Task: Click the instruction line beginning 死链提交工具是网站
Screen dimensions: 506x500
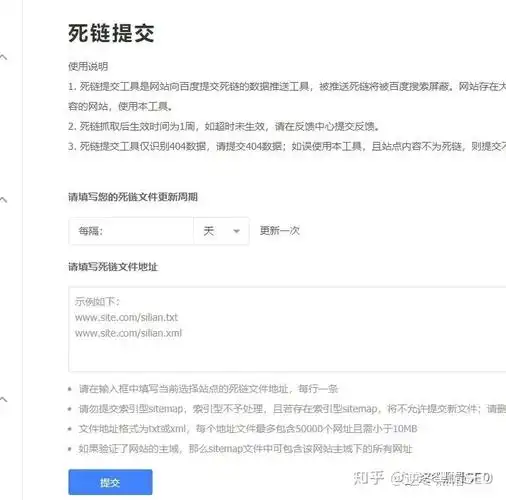Action: [x=287, y=87]
